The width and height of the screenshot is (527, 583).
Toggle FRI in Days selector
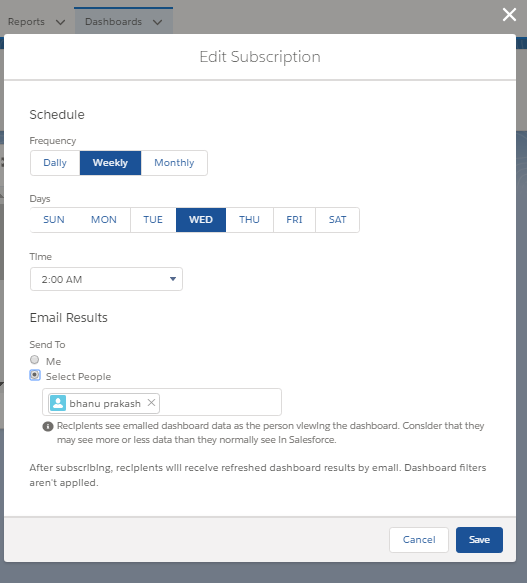(x=294, y=220)
